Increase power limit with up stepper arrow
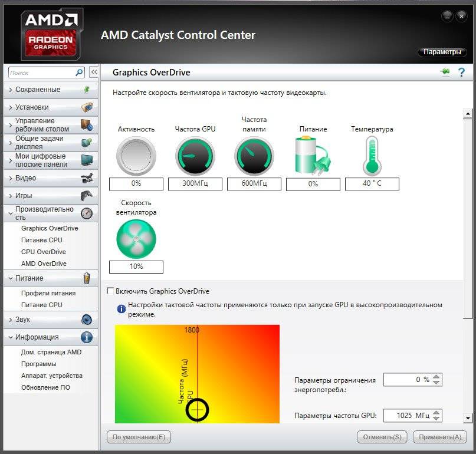This screenshot has height=454, width=476. click(436, 377)
